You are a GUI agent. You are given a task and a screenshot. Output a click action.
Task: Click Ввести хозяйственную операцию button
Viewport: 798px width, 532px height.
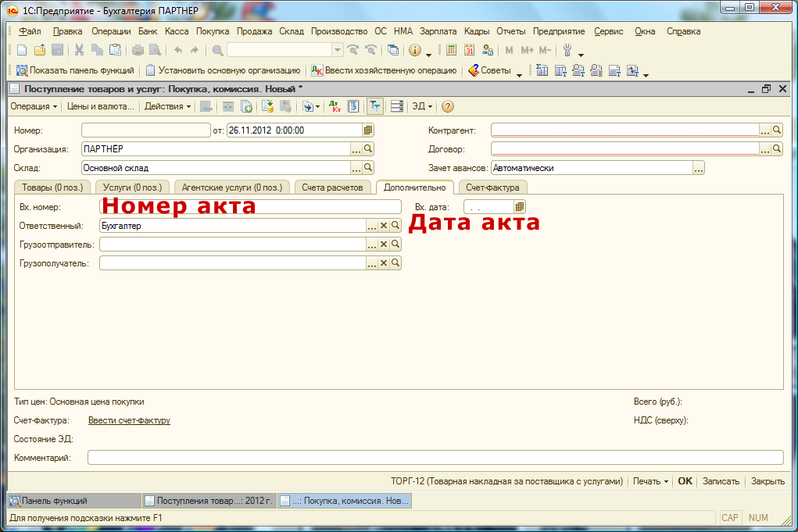click(384, 70)
